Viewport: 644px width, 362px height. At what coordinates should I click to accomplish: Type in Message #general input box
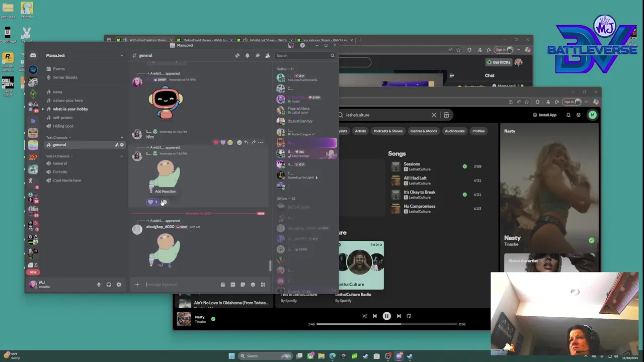181,285
